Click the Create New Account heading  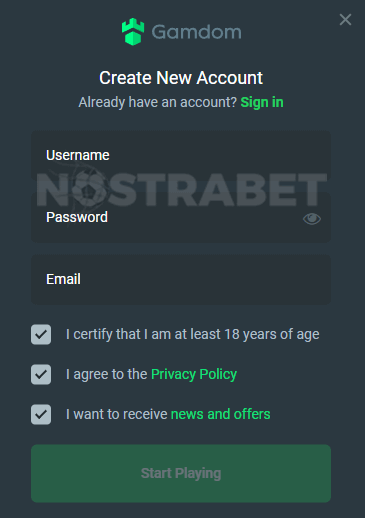tap(181, 78)
